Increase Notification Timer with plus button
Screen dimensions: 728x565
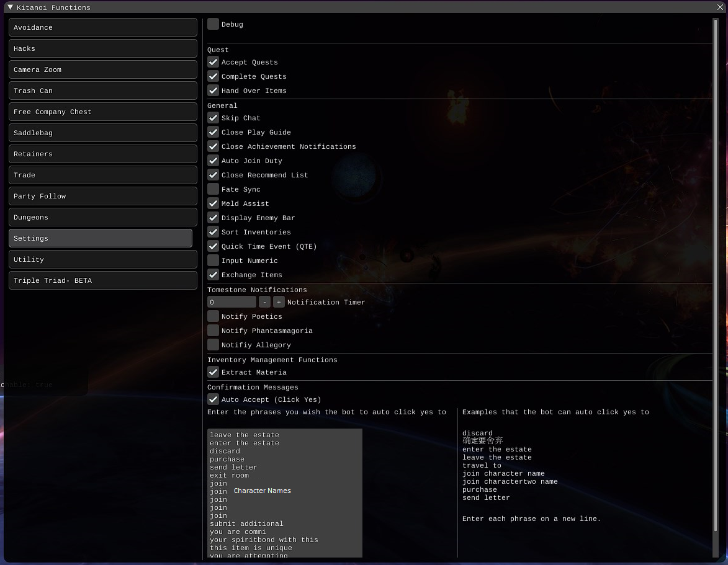click(x=279, y=302)
